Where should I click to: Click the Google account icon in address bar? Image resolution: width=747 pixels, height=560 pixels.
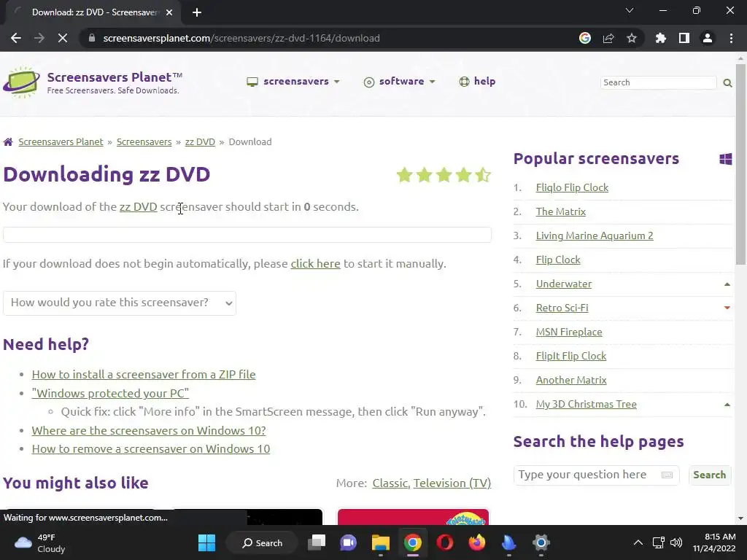click(x=584, y=38)
